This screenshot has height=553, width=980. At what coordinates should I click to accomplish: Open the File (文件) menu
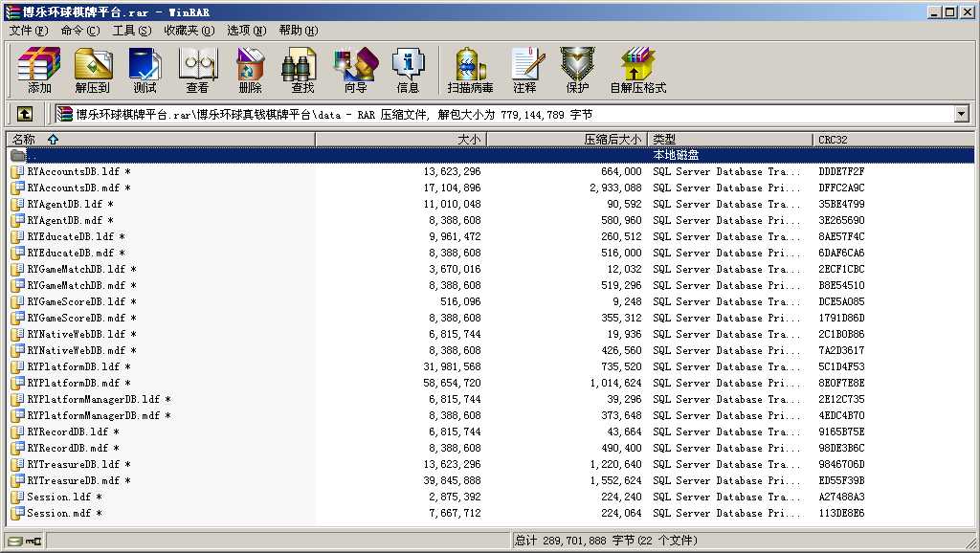tap(28, 30)
